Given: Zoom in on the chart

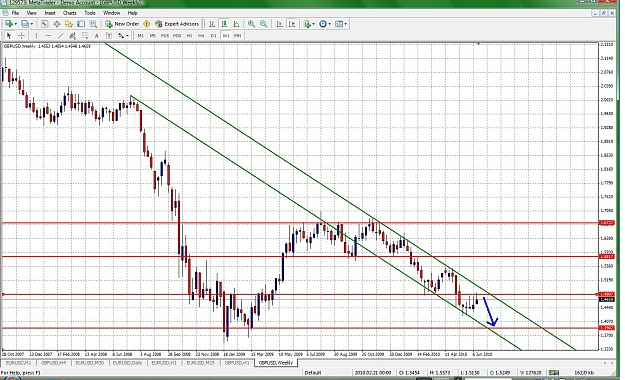Looking at the screenshot, I should pos(251,24).
